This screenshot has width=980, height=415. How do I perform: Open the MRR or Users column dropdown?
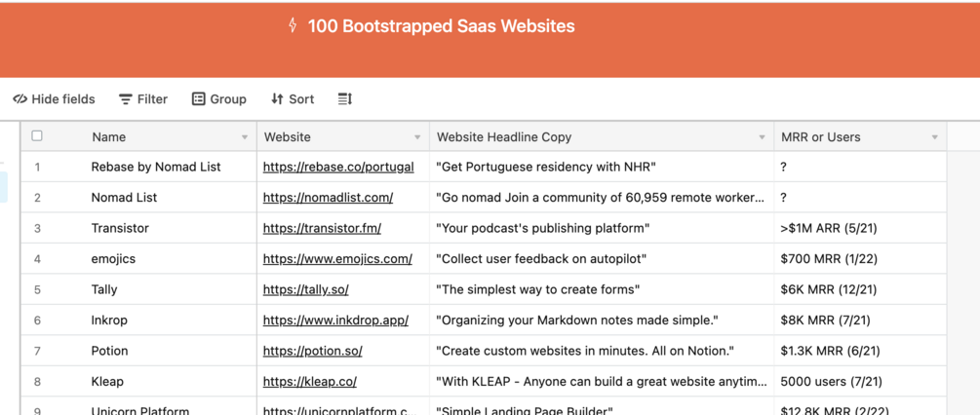(934, 137)
